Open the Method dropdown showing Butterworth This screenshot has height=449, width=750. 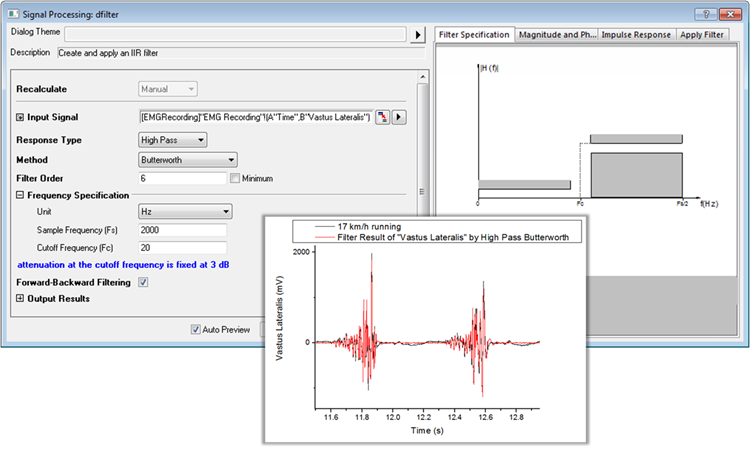[187, 159]
